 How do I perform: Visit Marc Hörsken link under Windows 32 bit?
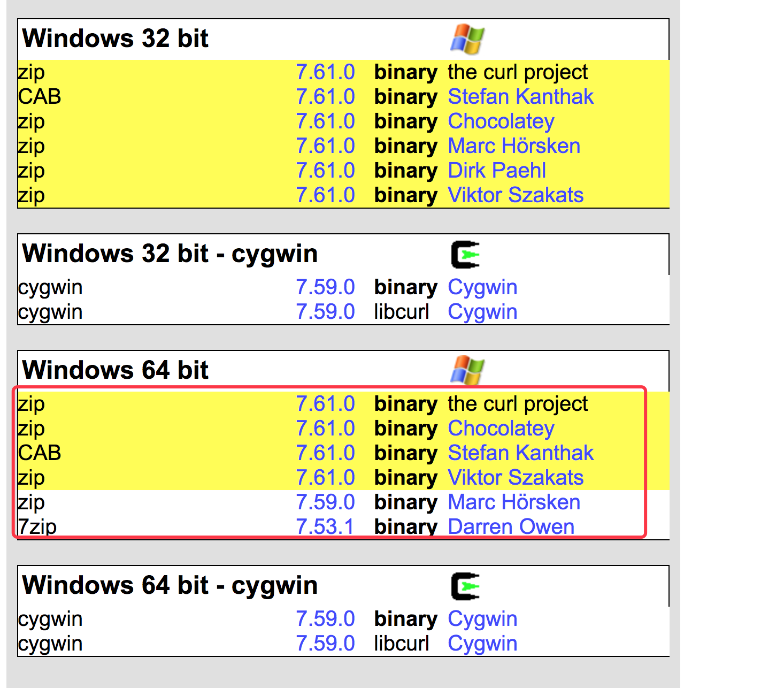pyautogui.click(x=514, y=146)
